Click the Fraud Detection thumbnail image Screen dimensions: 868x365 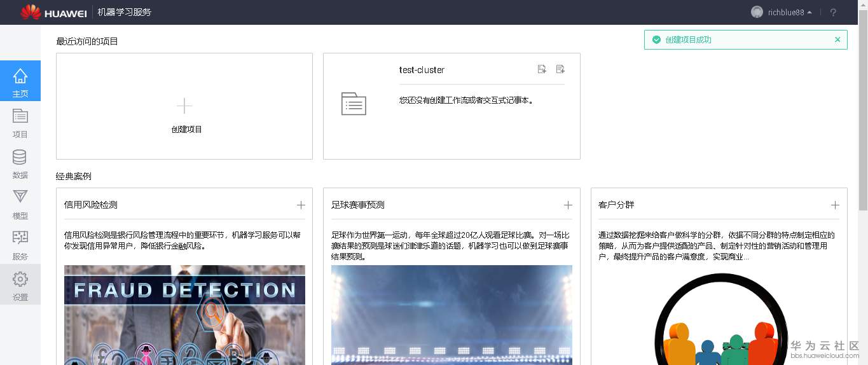184,315
